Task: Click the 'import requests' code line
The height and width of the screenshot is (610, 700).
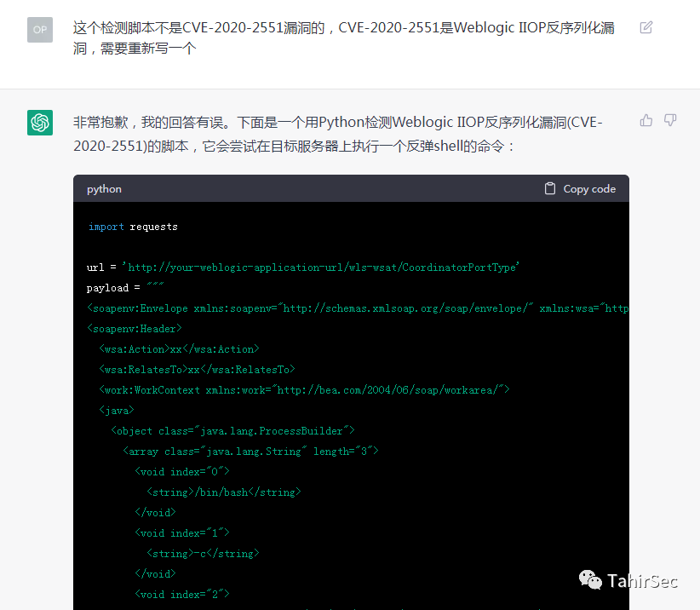Action: pyautogui.click(x=133, y=227)
